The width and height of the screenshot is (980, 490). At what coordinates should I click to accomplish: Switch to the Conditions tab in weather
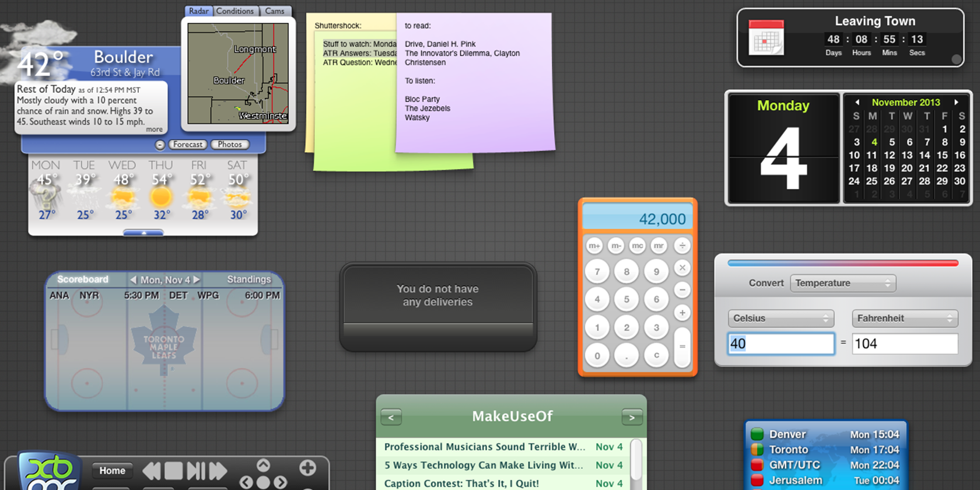click(x=235, y=11)
